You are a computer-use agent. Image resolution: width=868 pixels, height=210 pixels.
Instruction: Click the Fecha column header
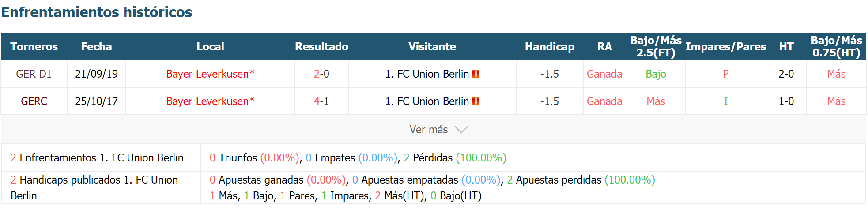click(96, 46)
